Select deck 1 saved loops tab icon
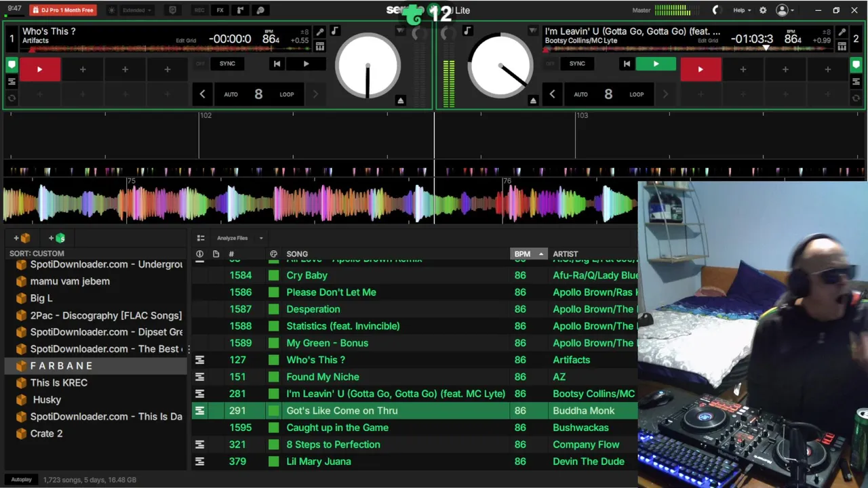This screenshot has height=488, width=868. point(12,81)
